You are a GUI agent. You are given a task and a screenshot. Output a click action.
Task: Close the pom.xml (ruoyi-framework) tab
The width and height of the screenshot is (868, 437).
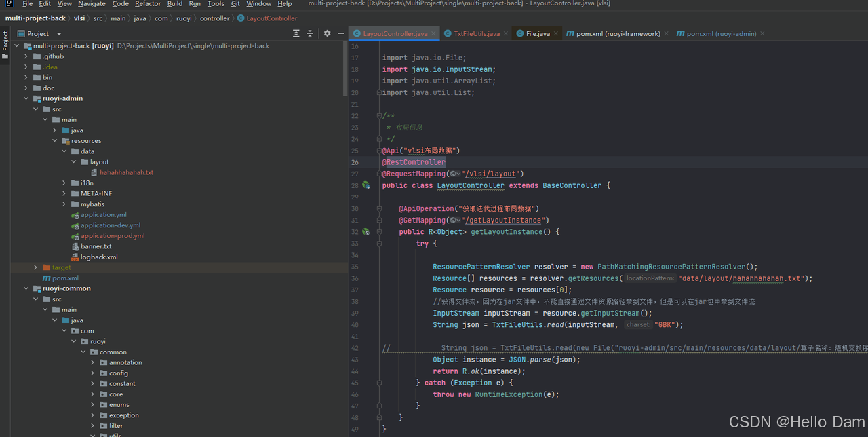tap(667, 33)
